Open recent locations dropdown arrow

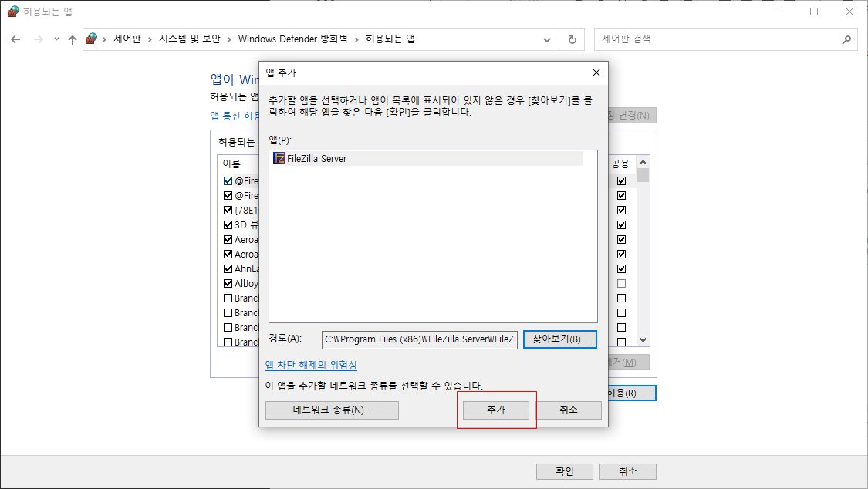(56, 39)
